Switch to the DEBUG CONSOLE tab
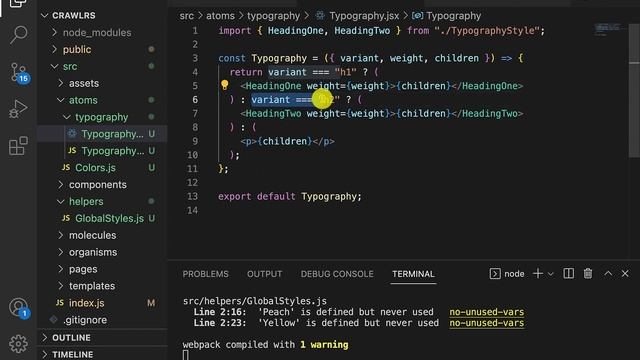 coord(337,274)
